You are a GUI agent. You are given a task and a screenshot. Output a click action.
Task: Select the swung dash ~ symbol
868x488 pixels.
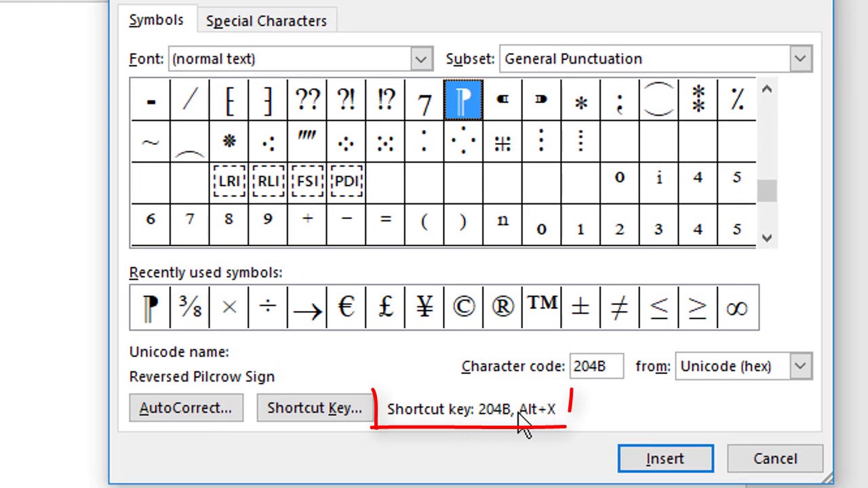click(151, 142)
